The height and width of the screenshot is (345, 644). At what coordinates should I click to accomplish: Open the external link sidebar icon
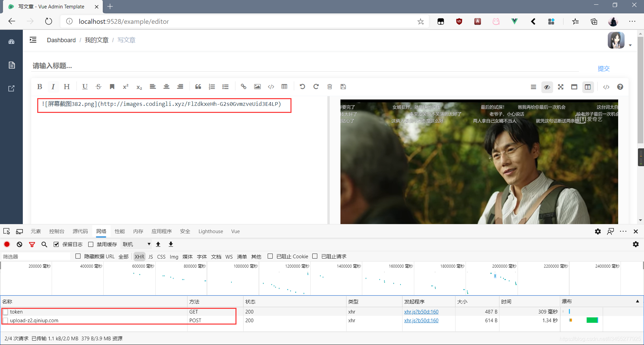click(x=11, y=88)
